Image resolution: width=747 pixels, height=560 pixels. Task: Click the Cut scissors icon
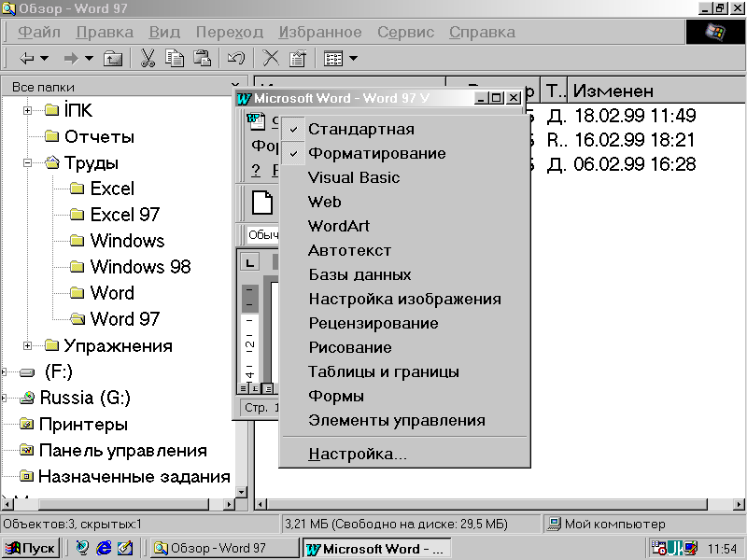pos(148,58)
